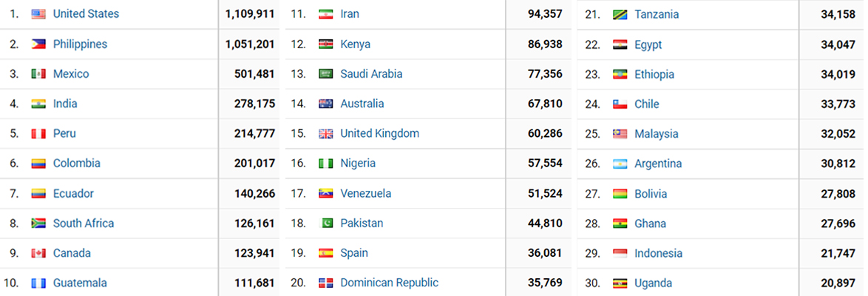Click the Tanzania flag icon

[620, 15]
